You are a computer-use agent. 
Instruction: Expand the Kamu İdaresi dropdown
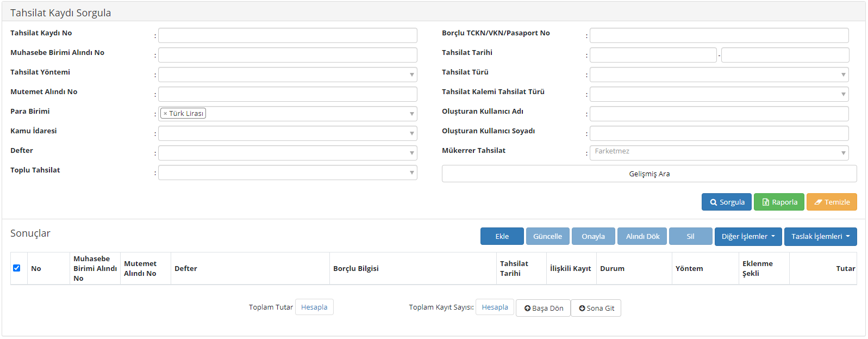coord(288,133)
